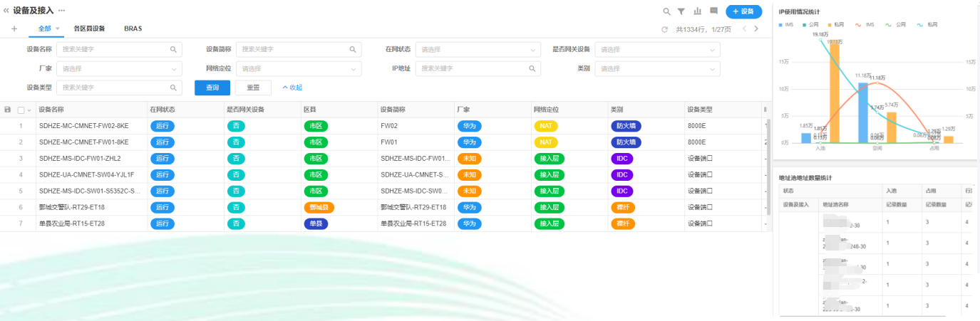Viewport: 980px width, 321px height.
Task: Open the more options ellipsis beside 设备及接入
Action: point(61,11)
